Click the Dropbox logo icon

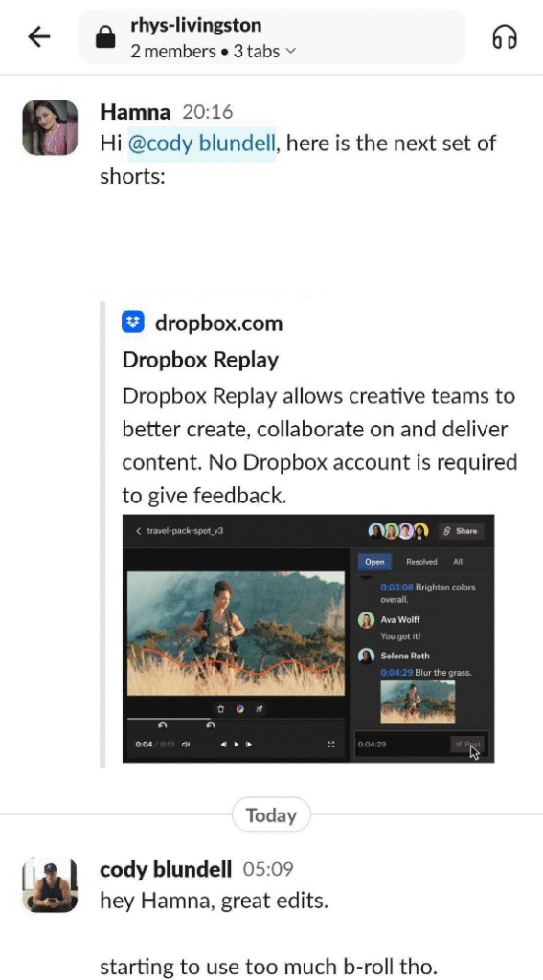click(x=133, y=323)
